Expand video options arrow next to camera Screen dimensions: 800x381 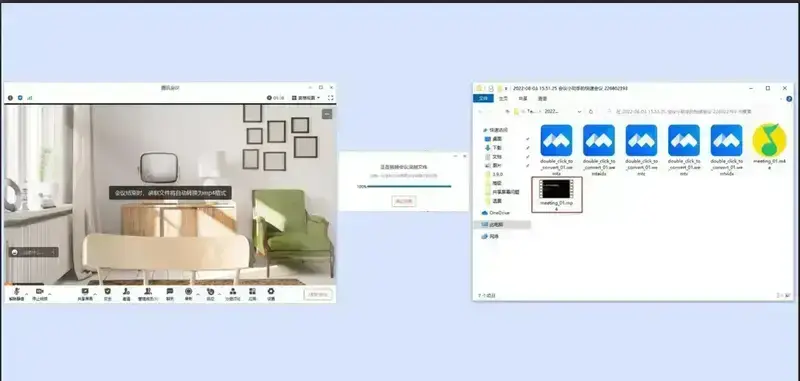click(x=49, y=293)
